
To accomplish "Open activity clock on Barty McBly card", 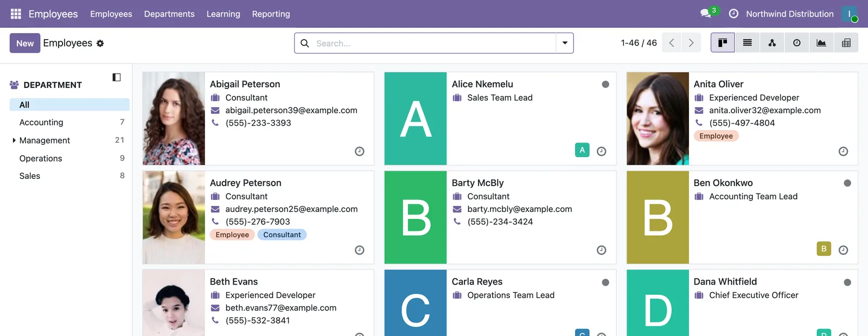I will 601,250.
